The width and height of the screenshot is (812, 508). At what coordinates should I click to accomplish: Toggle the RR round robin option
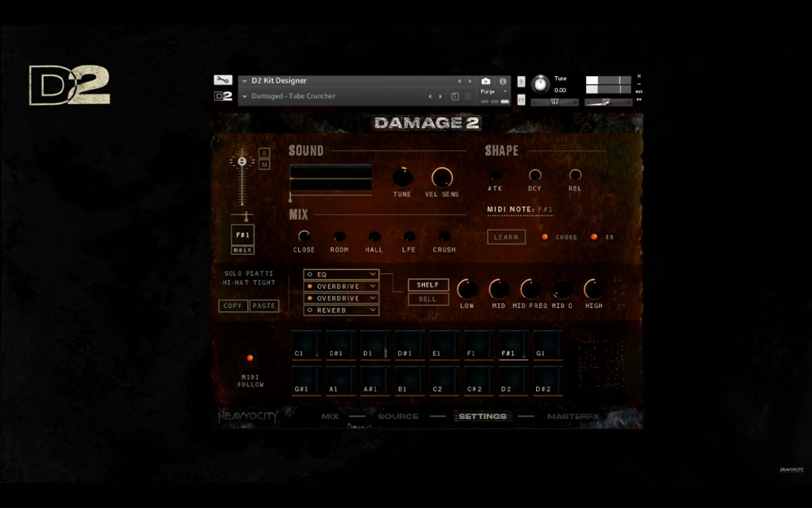[x=594, y=237]
